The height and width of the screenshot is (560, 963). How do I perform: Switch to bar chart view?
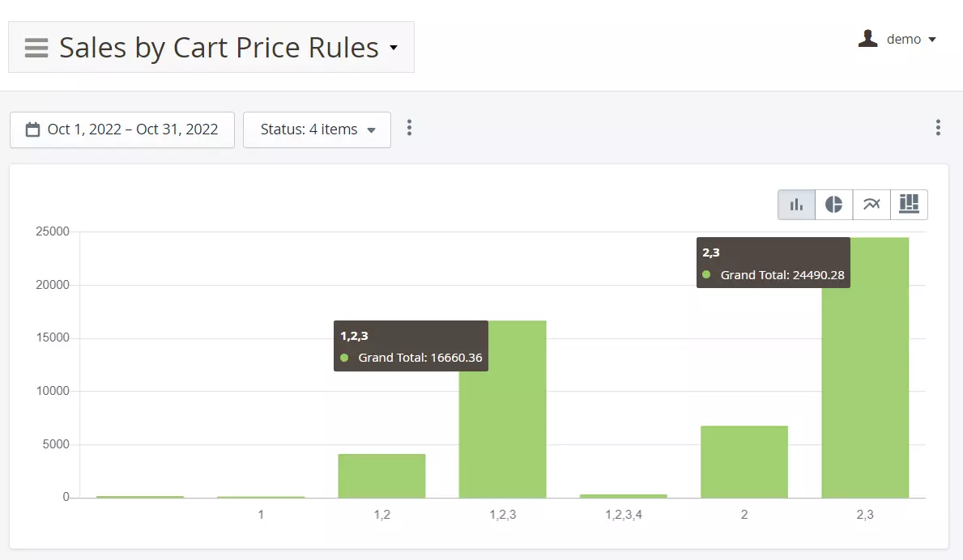796,205
